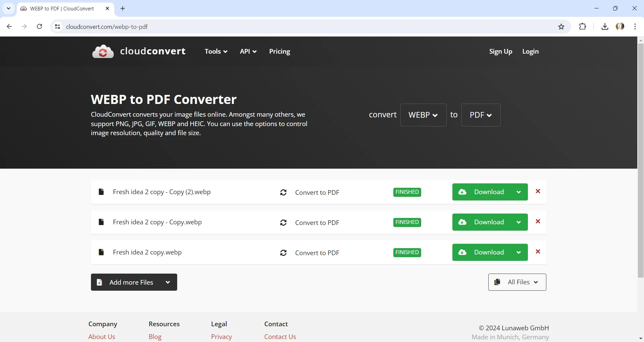Open the browser Downloads icon
Image resolution: width=644 pixels, height=342 pixels.
605,26
